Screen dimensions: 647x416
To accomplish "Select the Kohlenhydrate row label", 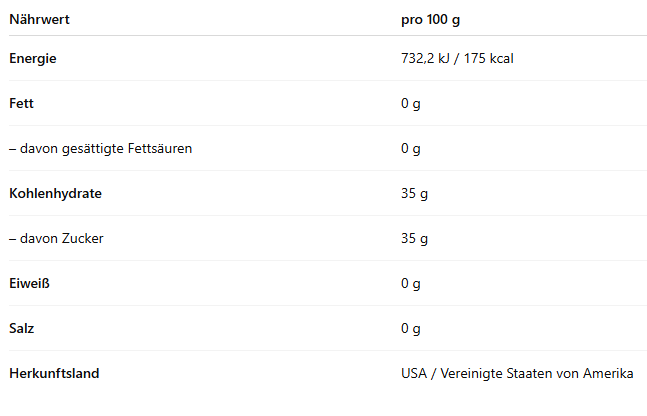I will (x=55, y=193).
